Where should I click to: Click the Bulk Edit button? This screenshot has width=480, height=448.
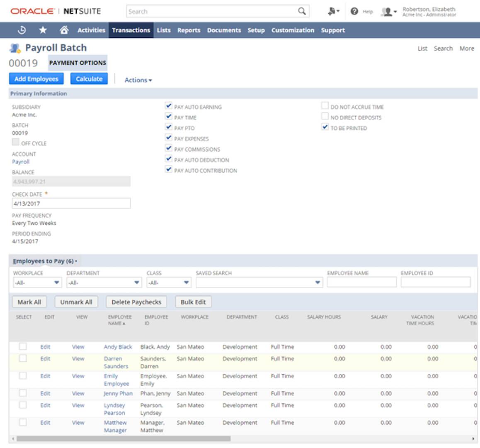193,302
